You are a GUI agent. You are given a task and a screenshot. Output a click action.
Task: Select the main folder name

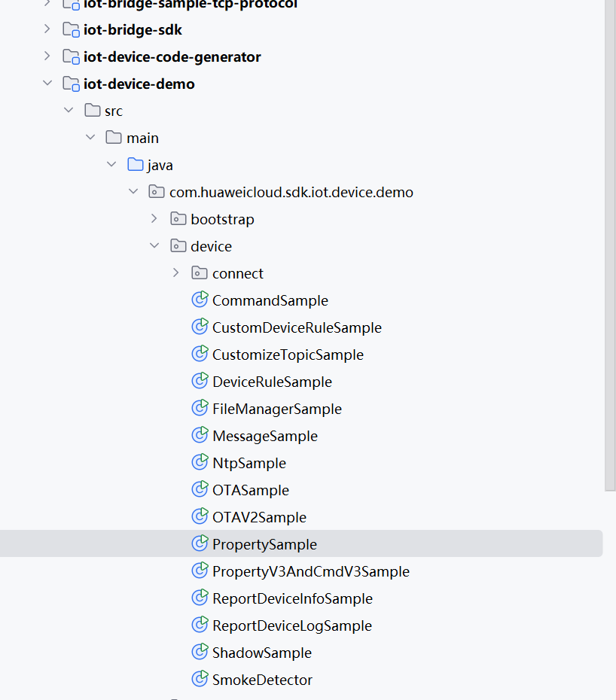(x=142, y=138)
